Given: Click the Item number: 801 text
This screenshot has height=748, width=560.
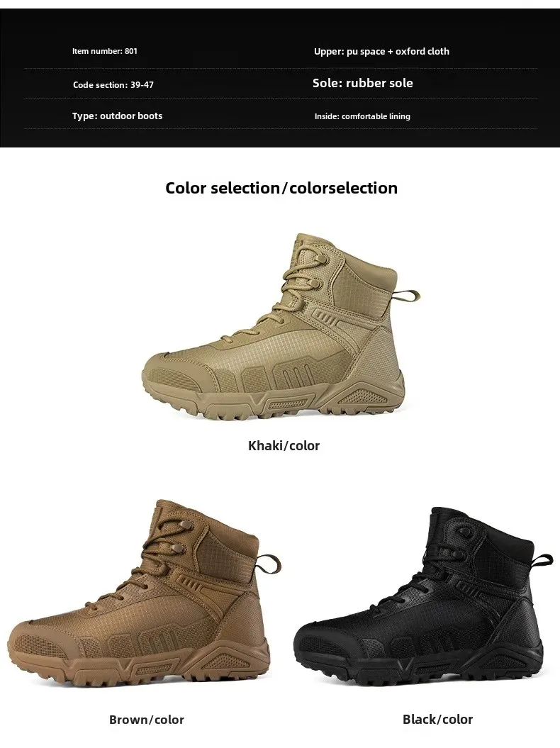Looking at the screenshot, I should [x=104, y=51].
